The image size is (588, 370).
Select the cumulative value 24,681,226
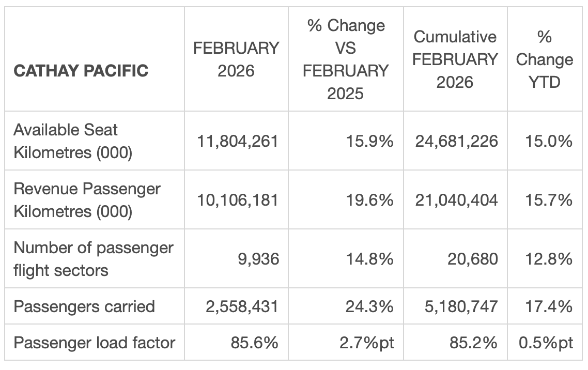click(x=456, y=141)
